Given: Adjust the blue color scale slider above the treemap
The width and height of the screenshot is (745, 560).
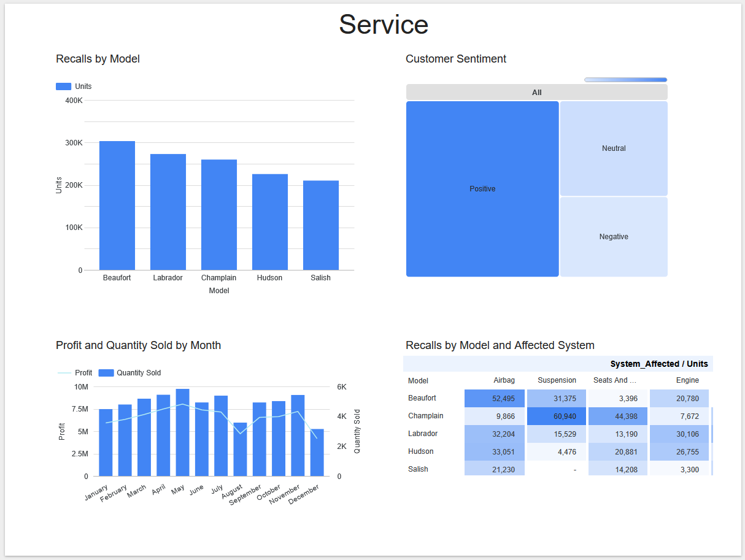Looking at the screenshot, I should coord(625,79).
